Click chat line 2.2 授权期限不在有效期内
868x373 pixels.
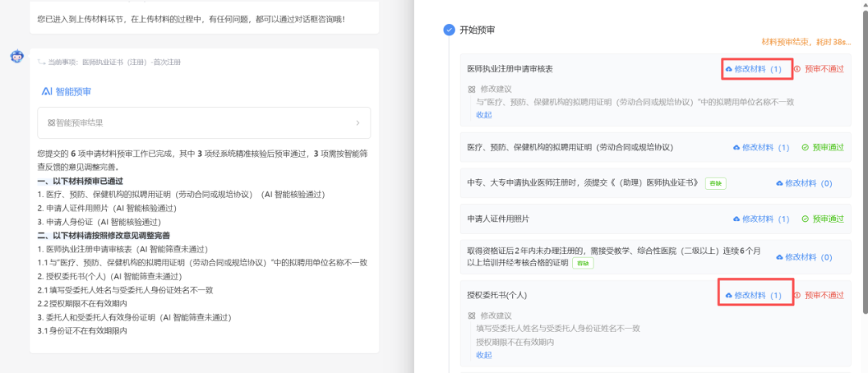(x=83, y=303)
